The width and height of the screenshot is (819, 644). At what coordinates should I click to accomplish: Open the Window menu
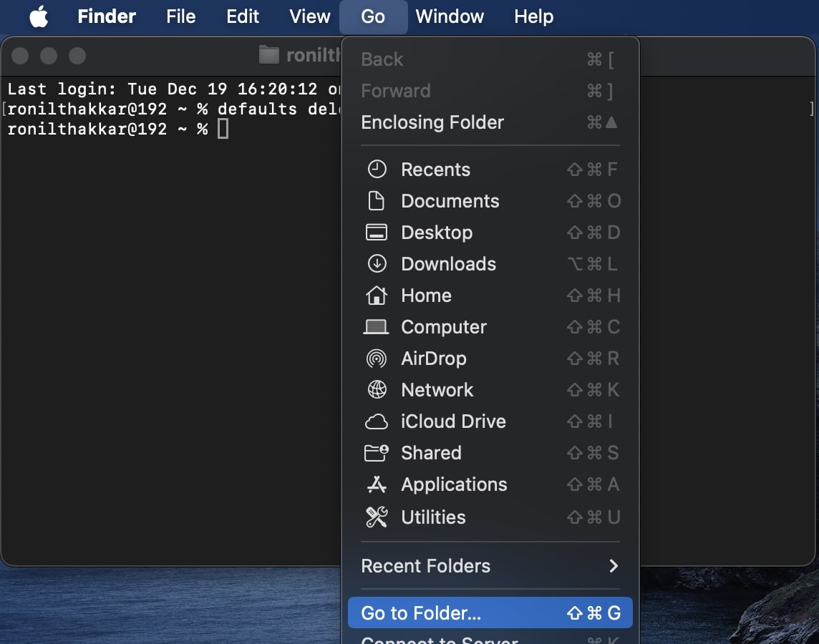(450, 16)
